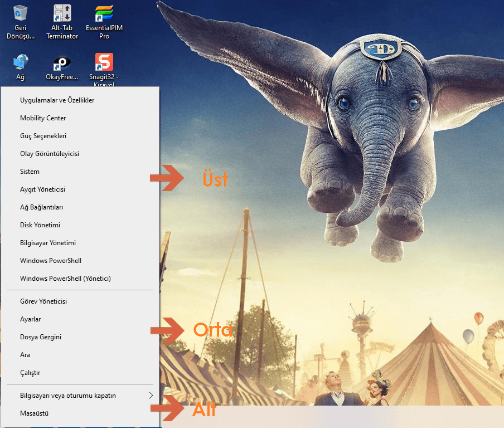504x429 pixels.
Task: Open the Snagit32 shortcut icon
Action: point(104,62)
